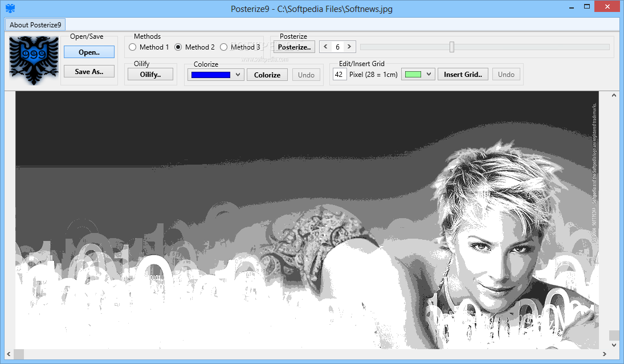The image size is (624, 364).
Task: Click the Open.. button
Action: click(89, 52)
